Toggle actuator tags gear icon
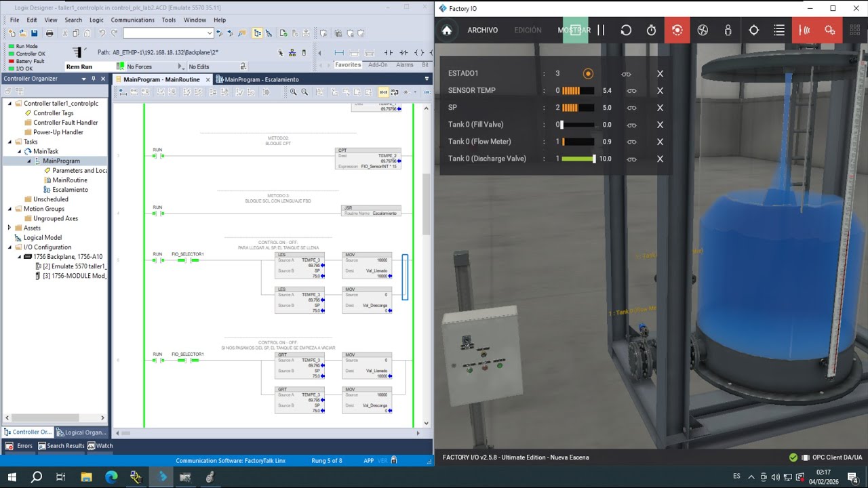 click(x=829, y=30)
